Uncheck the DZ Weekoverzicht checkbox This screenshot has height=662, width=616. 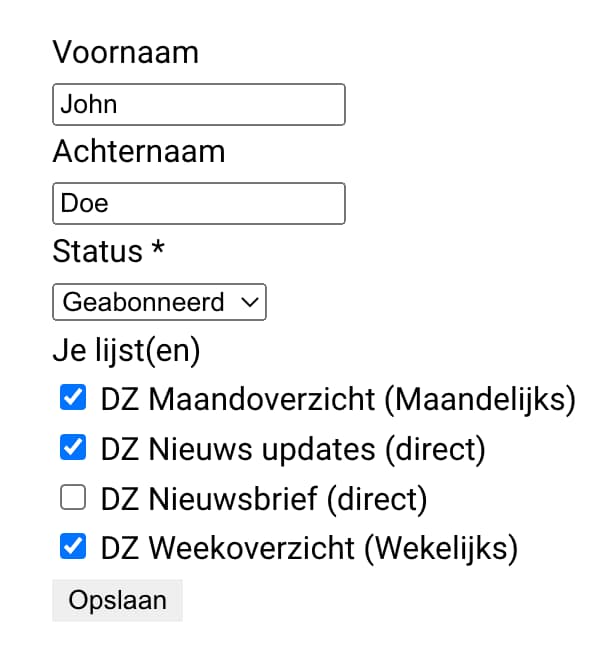coord(73,546)
